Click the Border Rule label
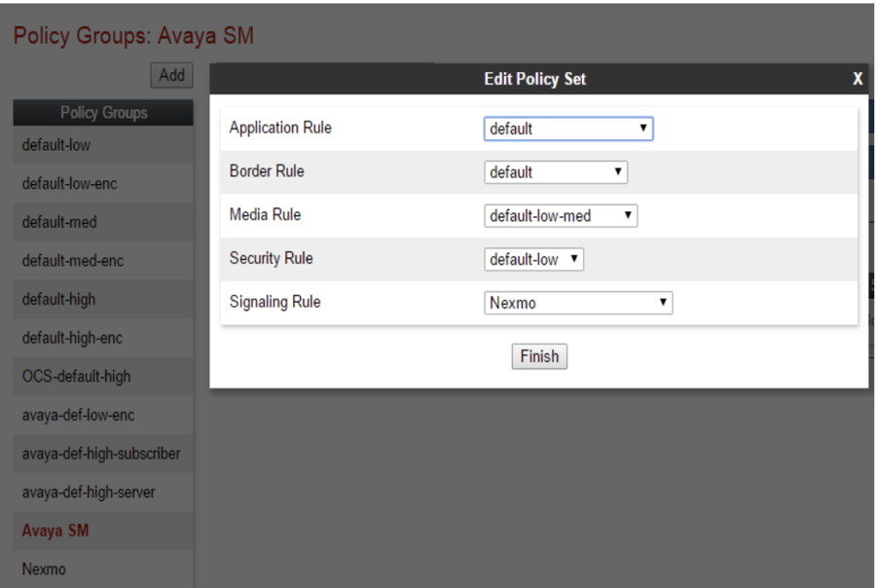The image size is (876, 588). (x=267, y=171)
